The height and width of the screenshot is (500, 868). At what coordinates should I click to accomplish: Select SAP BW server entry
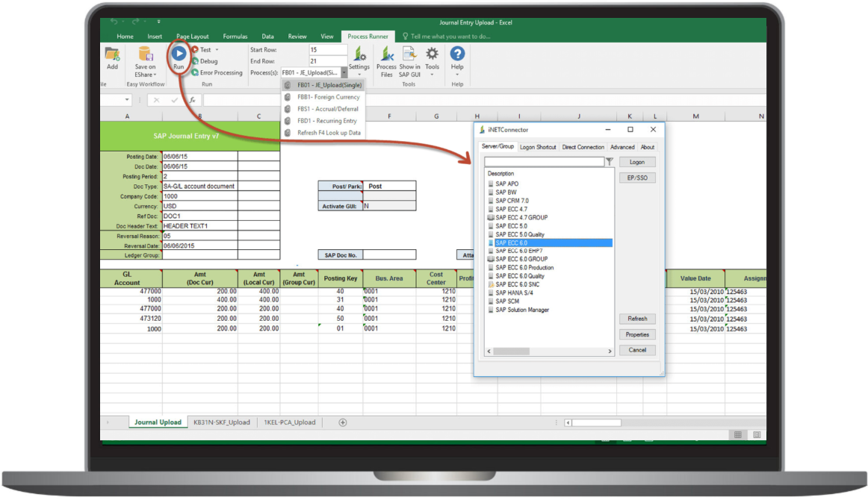[x=506, y=193]
